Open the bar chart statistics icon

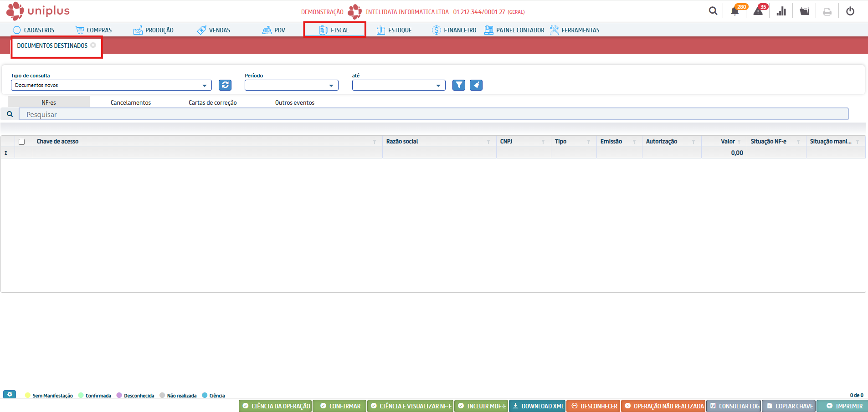click(x=781, y=11)
